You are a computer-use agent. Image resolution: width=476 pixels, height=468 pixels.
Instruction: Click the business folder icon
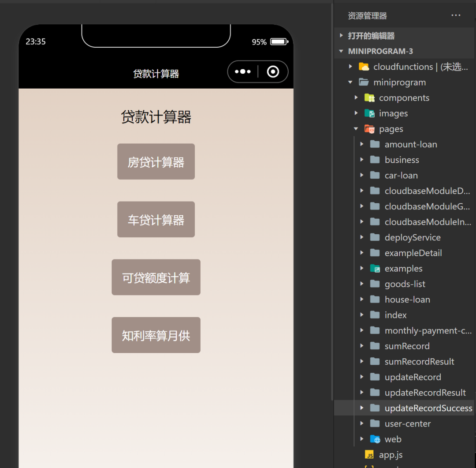coord(375,160)
